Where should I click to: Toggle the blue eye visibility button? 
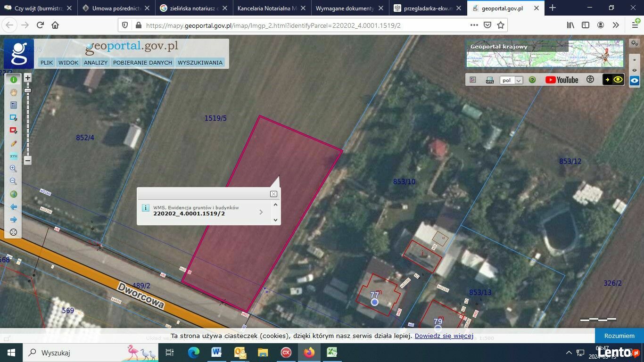pyautogui.click(x=635, y=81)
